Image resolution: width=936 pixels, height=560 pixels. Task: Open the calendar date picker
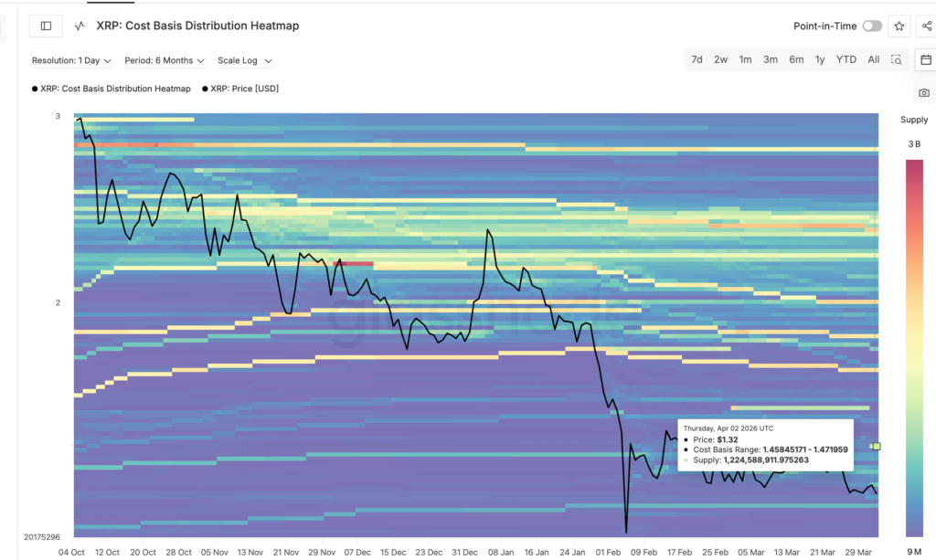[x=925, y=59]
